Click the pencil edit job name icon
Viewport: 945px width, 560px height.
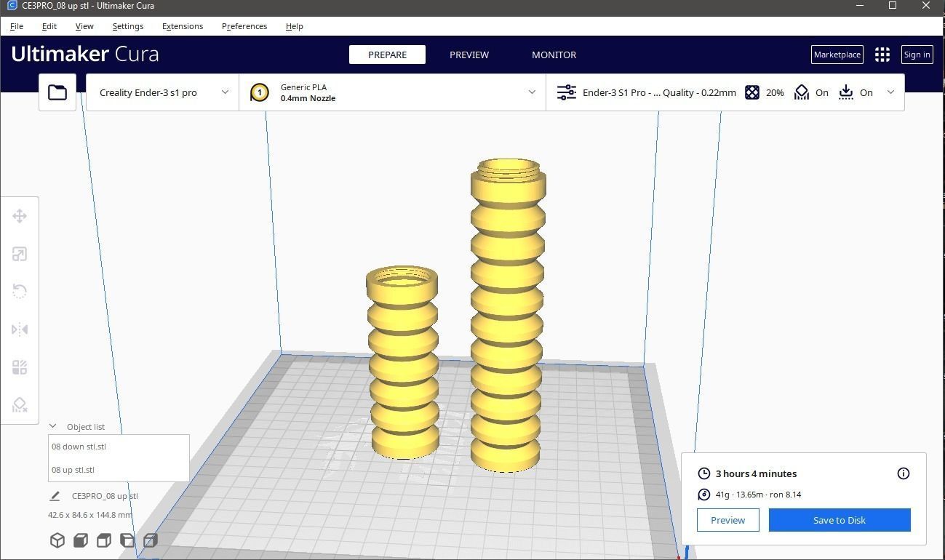(55, 496)
